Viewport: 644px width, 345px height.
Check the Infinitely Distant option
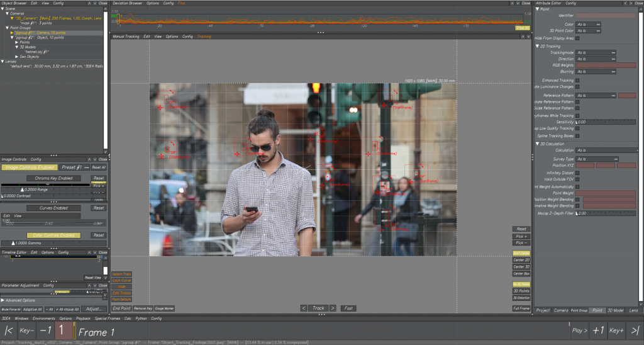point(577,172)
